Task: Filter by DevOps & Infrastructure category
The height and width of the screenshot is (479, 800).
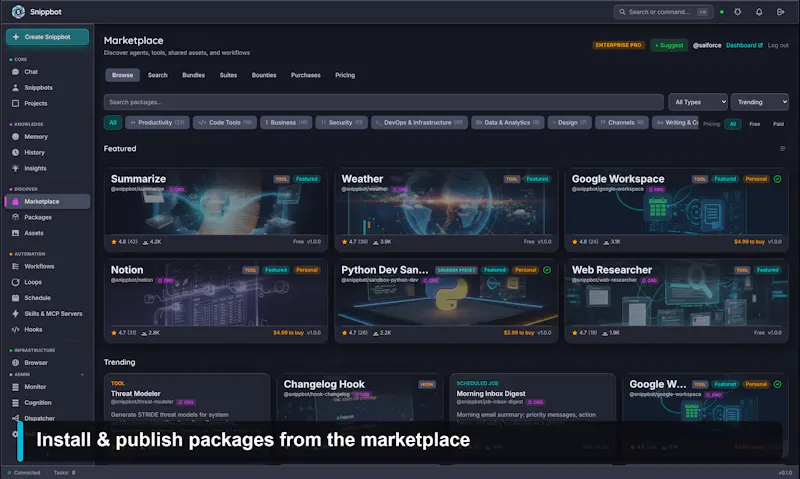Action: pyautogui.click(x=419, y=122)
